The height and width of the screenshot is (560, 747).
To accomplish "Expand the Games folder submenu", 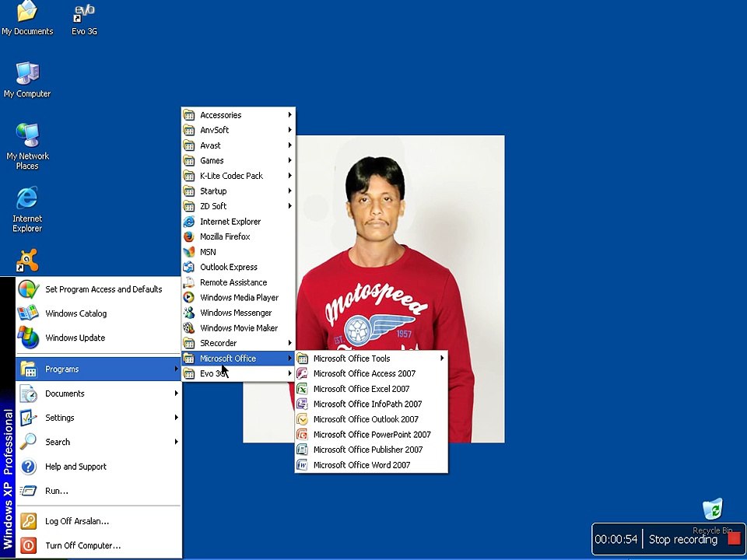I will pyautogui.click(x=238, y=160).
